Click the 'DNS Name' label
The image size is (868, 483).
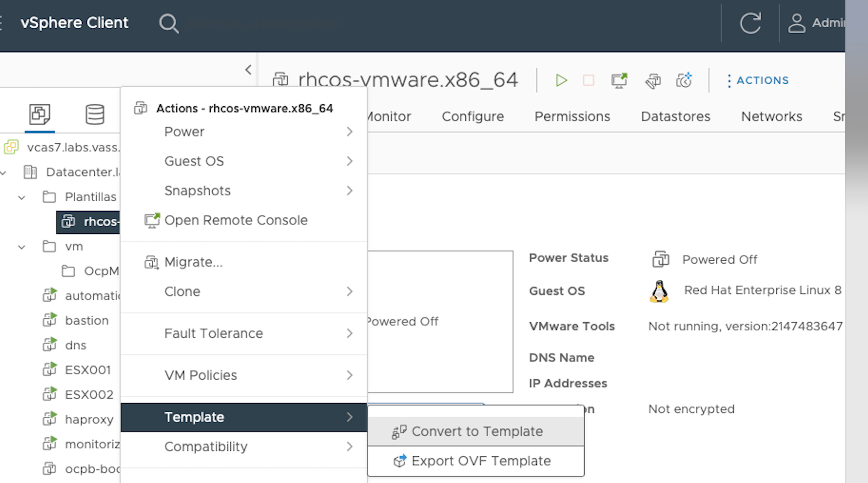[x=562, y=357]
